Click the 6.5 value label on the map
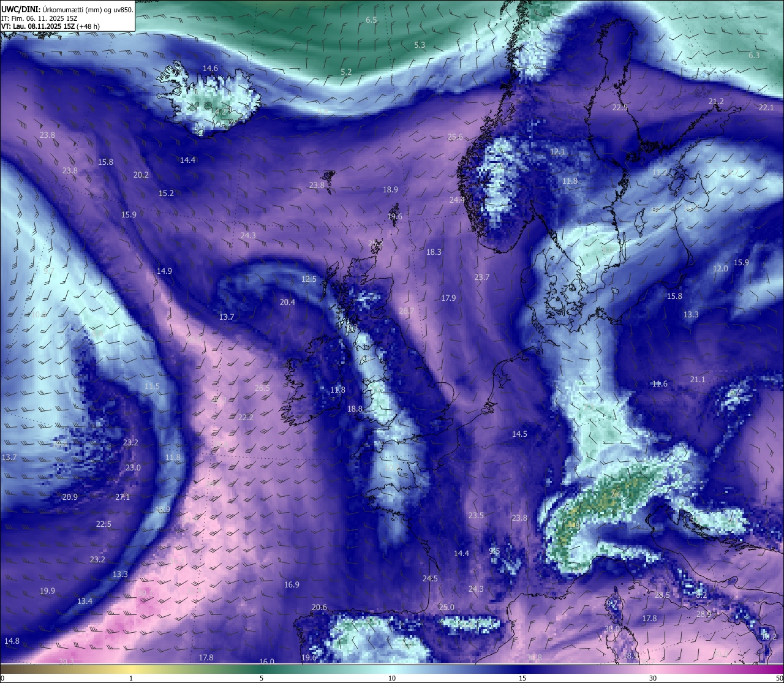The width and height of the screenshot is (784, 683). click(x=371, y=20)
